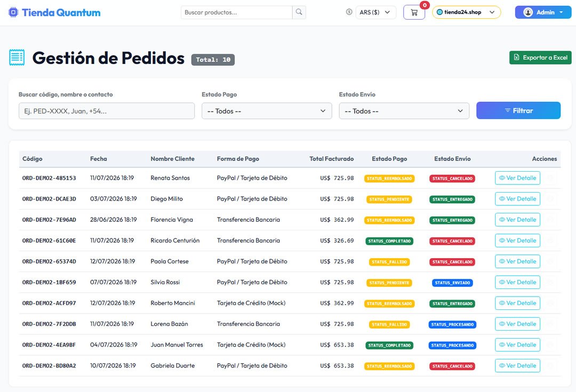
Task: View details of Lorena Bazán order
Action: click(517, 324)
